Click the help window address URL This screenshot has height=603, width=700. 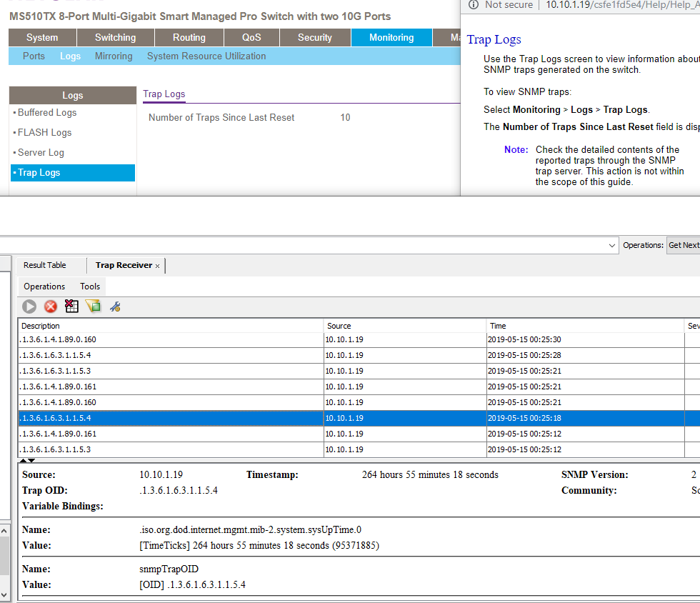click(x=623, y=5)
